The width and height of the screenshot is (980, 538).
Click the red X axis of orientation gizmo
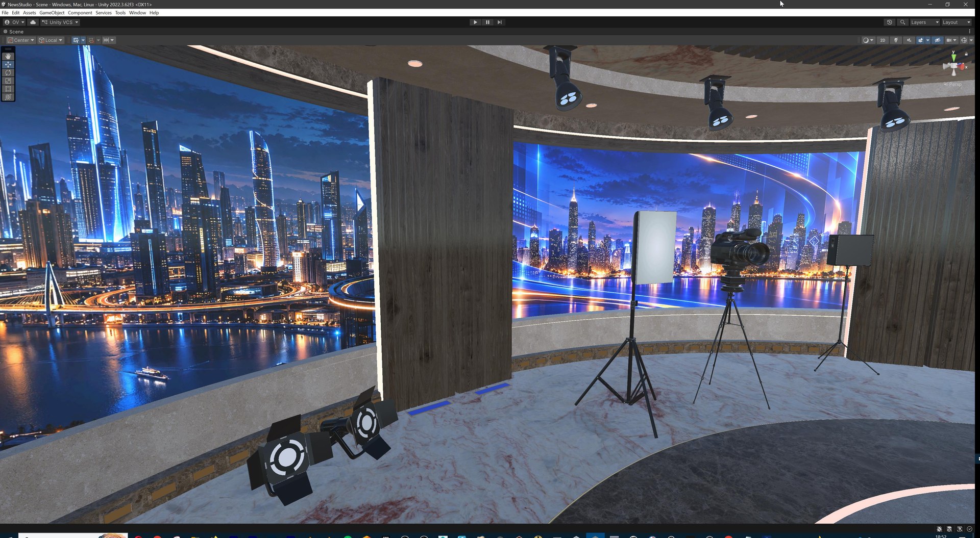(963, 67)
